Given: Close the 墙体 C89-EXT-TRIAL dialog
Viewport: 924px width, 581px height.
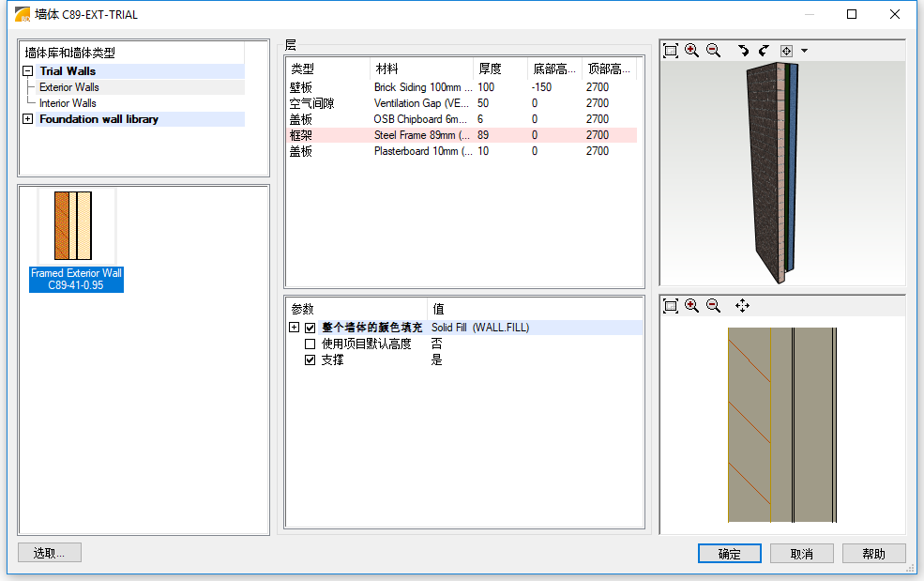Looking at the screenshot, I should [895, 14].
